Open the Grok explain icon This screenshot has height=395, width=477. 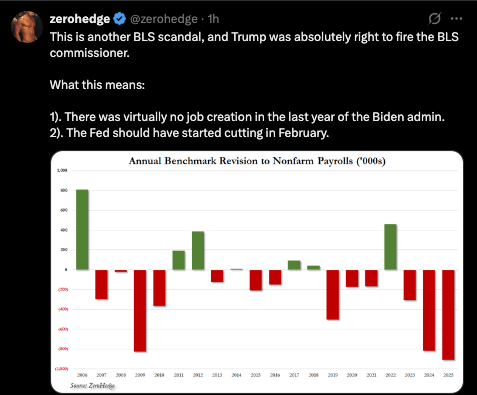point(434,19)
